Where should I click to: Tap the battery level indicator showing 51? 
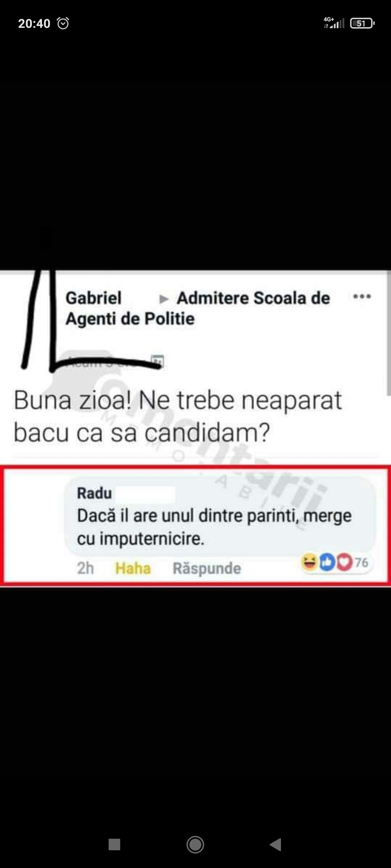pos(362,24)
